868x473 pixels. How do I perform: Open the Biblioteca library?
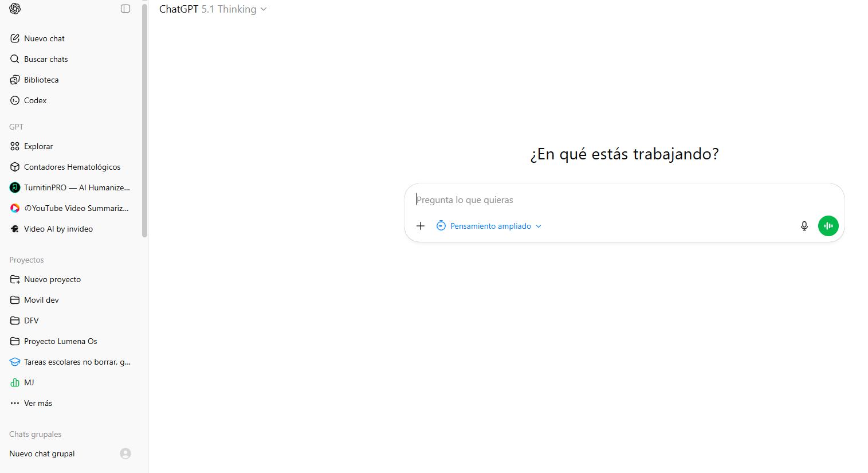[41, 80]
